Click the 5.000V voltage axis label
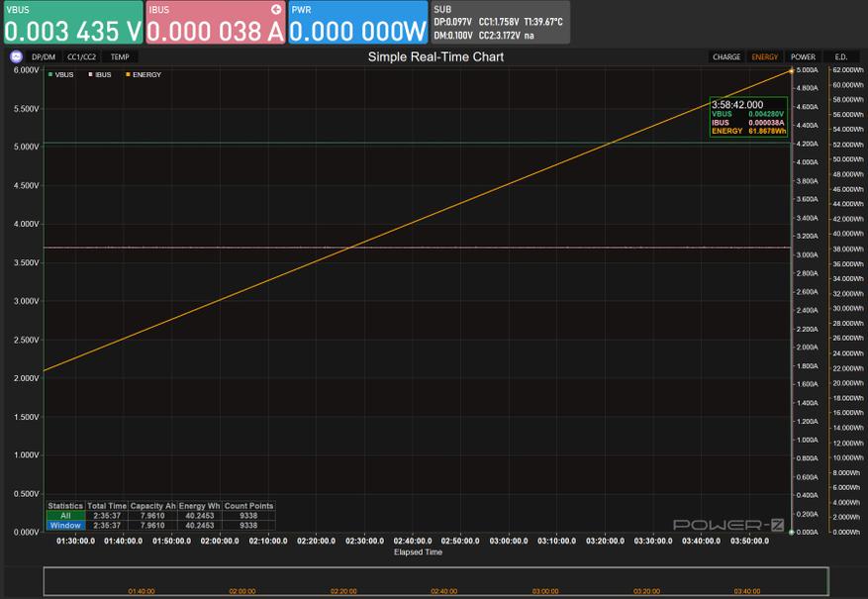 [26, 147]
